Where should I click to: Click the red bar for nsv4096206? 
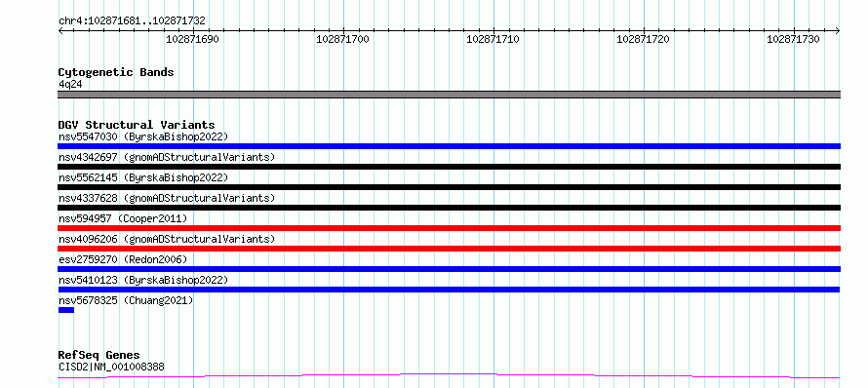coord(449,249)
